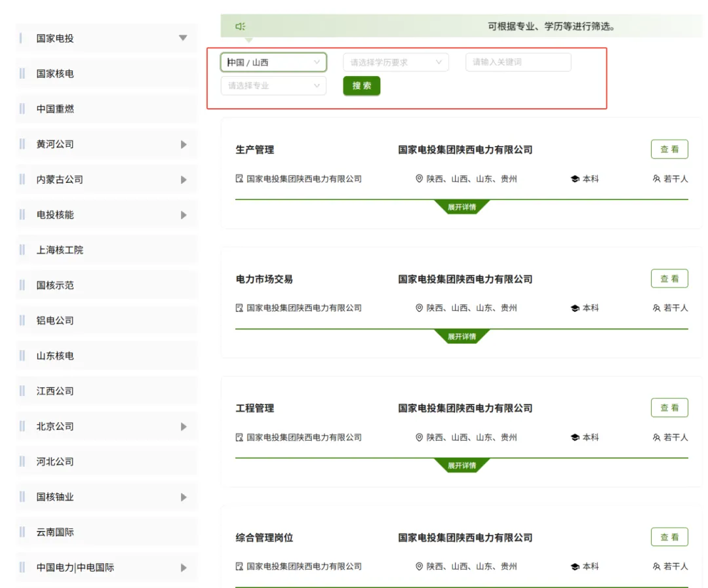708x588 pixels.
Task: Click the 请输入关键词 keyword input field
Action: click(519, 62)
